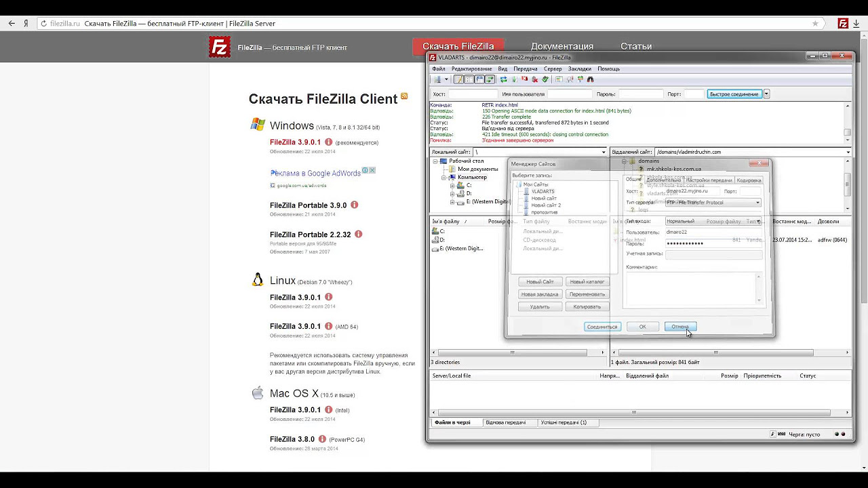Click the disconnect from server icon
The image size is (868, 488).
coord(534,79)
